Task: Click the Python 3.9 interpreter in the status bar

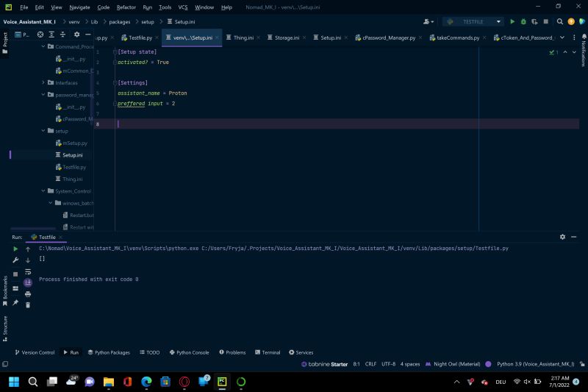Action: pos(535,364)
